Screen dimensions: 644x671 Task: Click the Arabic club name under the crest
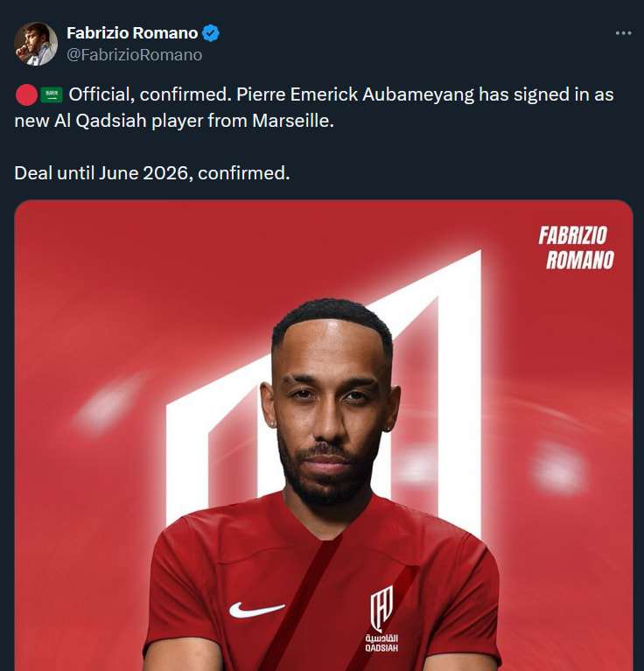(x=381, y=639)
